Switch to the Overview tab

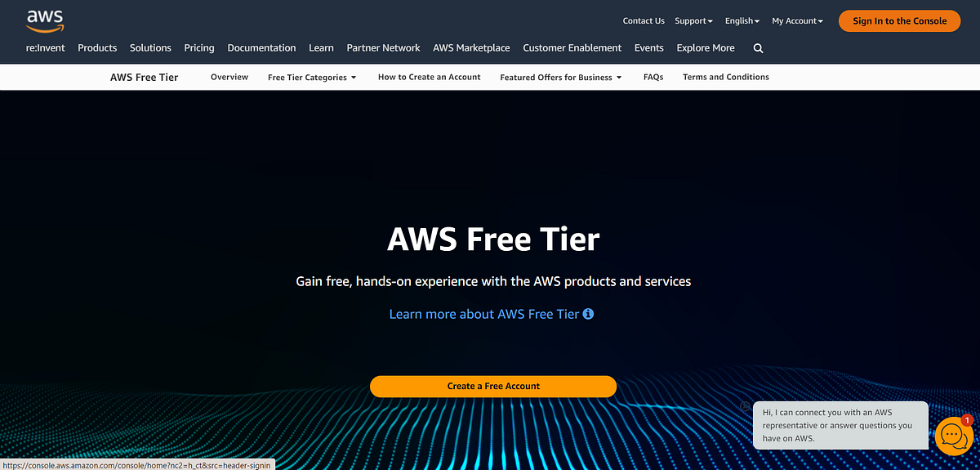click(229, 77)
